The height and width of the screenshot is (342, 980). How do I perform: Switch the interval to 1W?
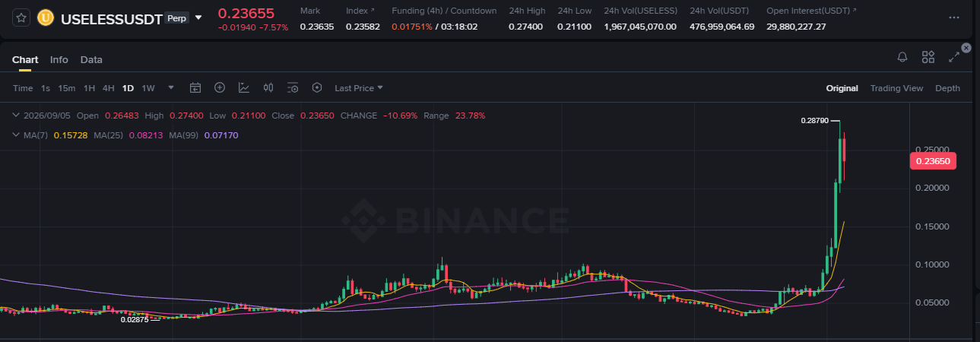148,88
